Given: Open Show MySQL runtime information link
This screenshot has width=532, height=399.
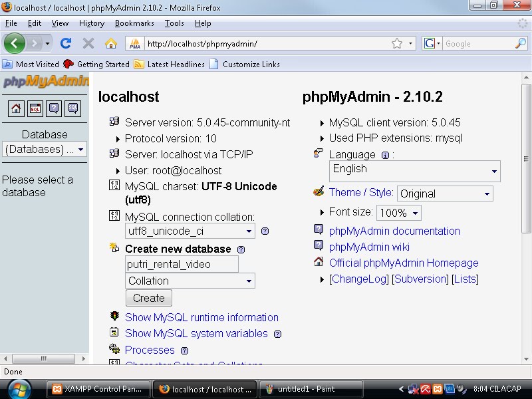Looking at the screenshot, I should tap(201, 318).
